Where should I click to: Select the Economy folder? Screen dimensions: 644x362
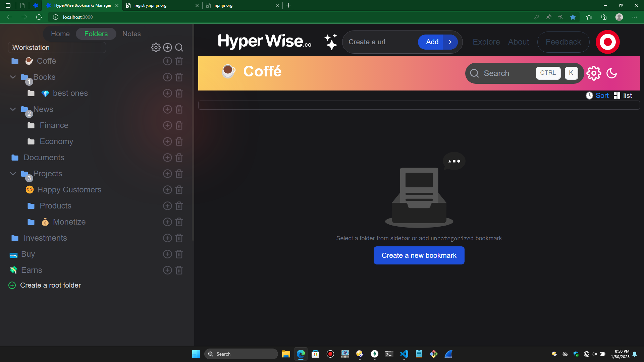[x=56, y=141]
